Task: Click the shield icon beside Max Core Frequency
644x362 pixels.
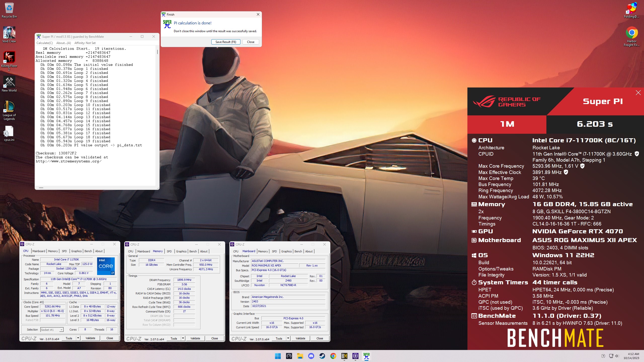Action: pyautogui.click(x=582, y=166)
